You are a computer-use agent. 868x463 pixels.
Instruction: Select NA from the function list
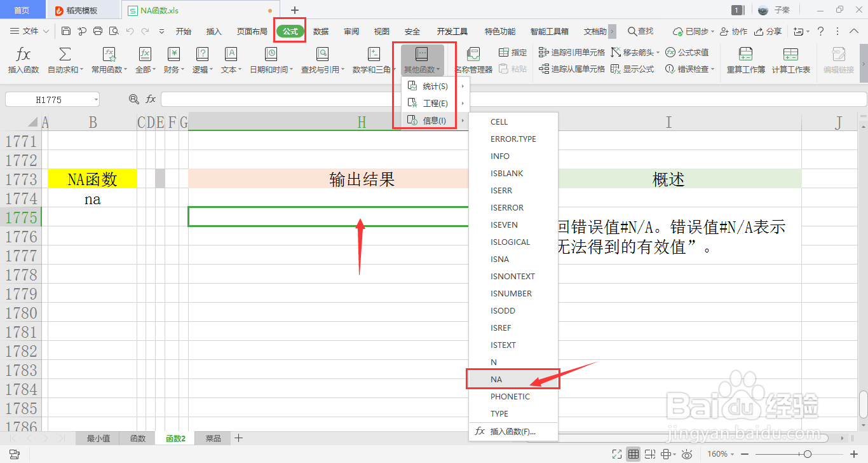click(x=496, y=378)
